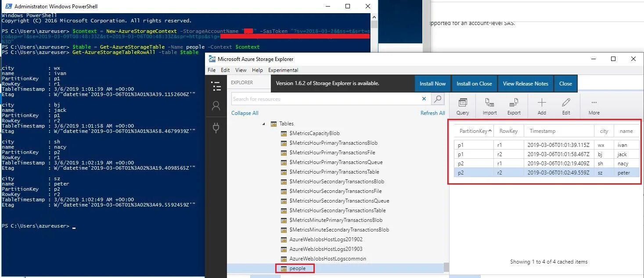Click View Release Notes button
This screenshot has height=278, width=644.
(x=525, y=84)
